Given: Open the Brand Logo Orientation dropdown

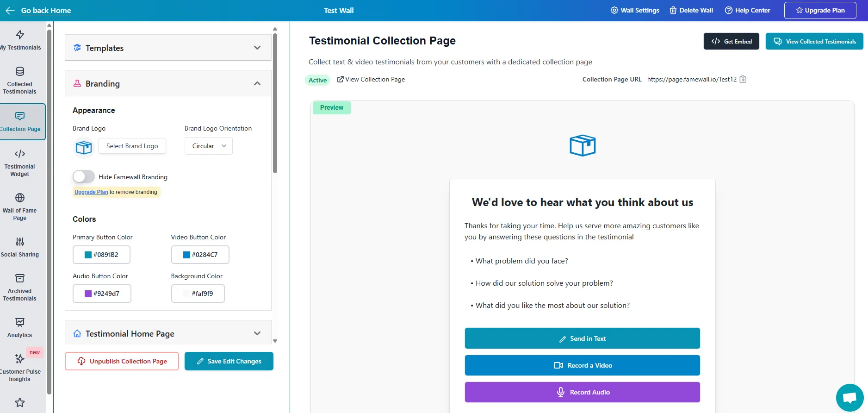Looking at the screenshot, I should coord(209,146).
